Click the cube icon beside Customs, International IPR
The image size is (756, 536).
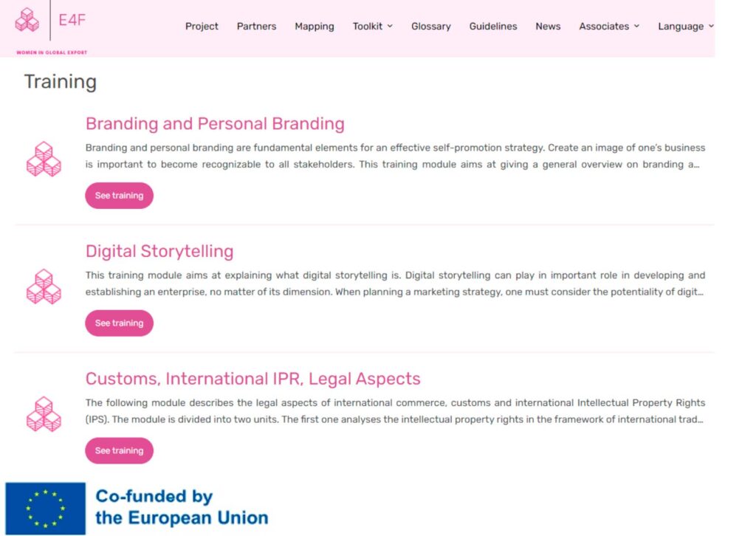(x=44, y=414)
